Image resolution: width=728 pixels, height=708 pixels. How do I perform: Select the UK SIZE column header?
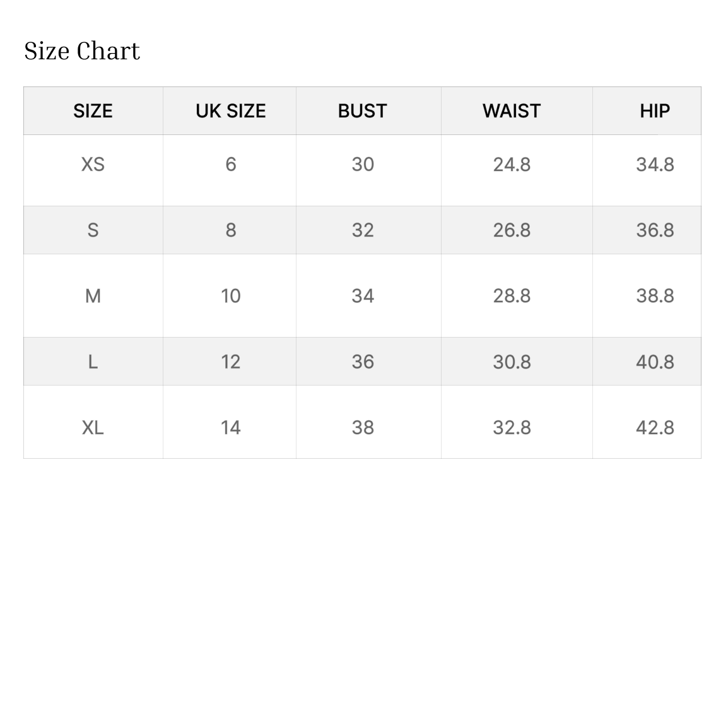pyautogui.click(x=230, y=111)
